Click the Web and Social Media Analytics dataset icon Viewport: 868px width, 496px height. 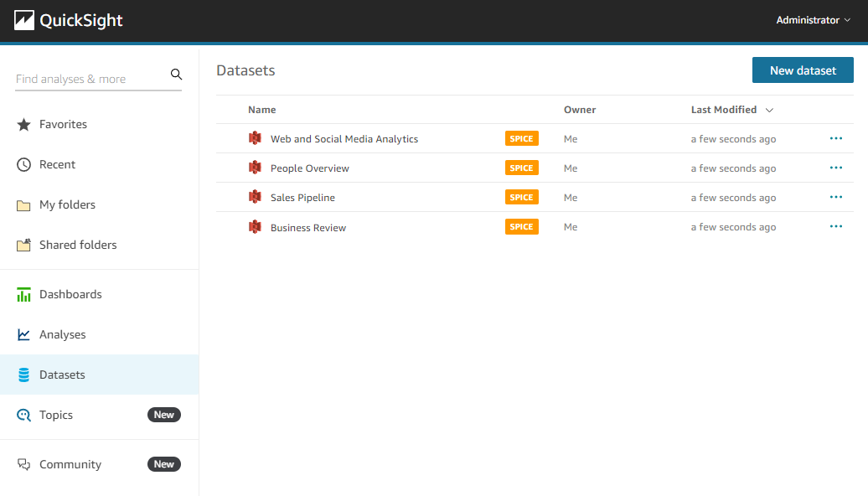click(255, 138)
